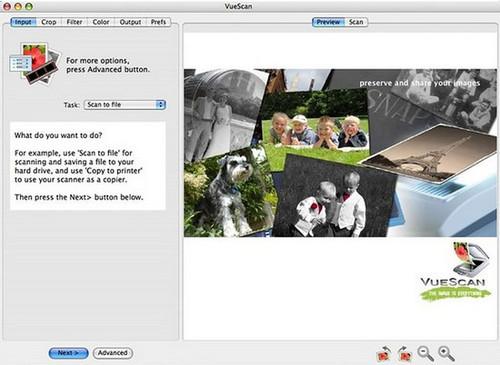This screenshot has width=500, height=365.
Task: Switch to the Input tab
Action: (23, 22)
